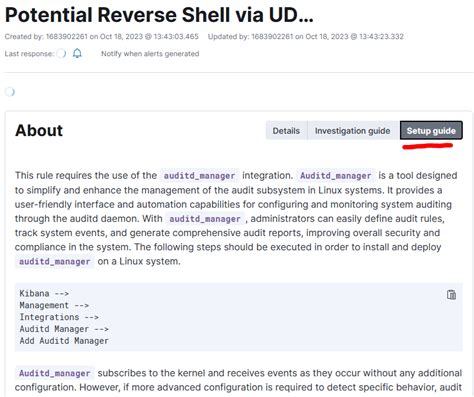The width and height of the screenshot is (474, 397).
Task: Click the notification bell icon
Action: [77, 53]
